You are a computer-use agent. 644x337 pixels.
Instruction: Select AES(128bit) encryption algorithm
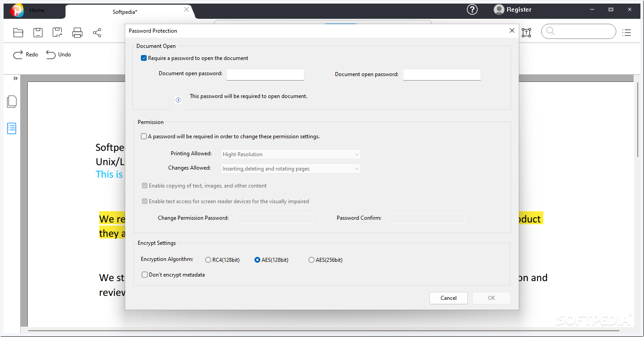pyautogui.click(x=257, y=260)
